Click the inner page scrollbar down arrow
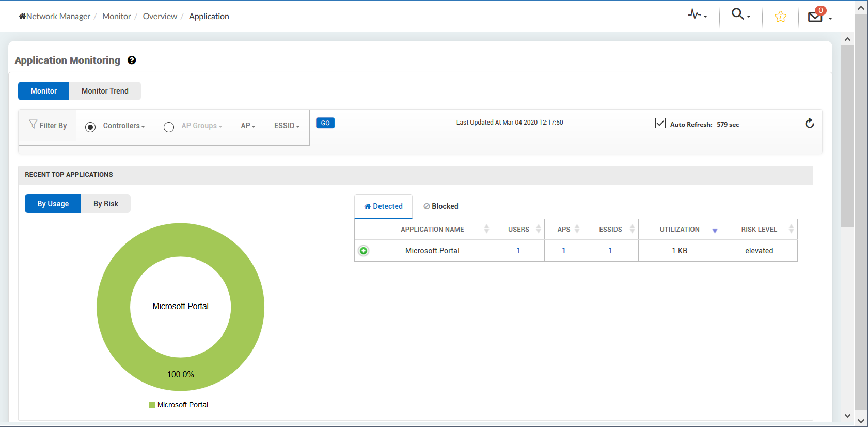 (847, 415)
